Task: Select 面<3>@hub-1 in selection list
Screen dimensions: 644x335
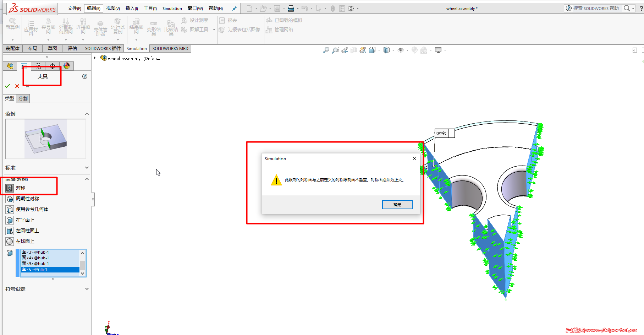Action: pos(50,252)
